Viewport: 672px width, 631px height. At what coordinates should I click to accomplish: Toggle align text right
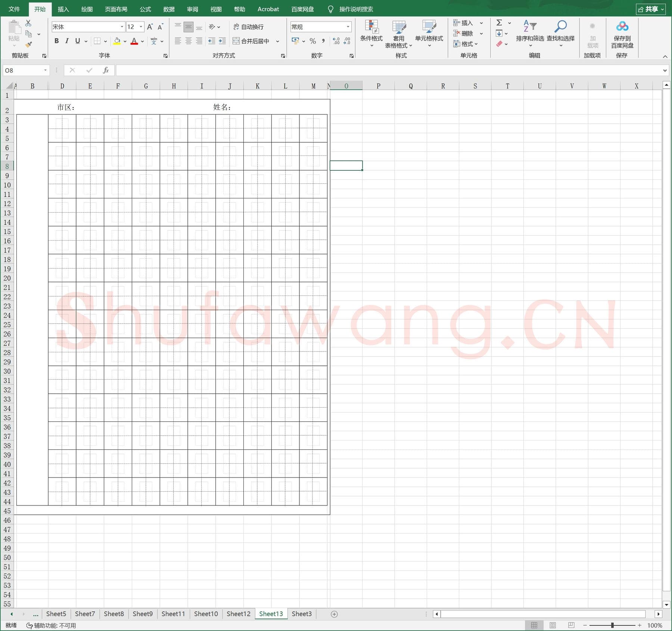click(x=199, y=41)
